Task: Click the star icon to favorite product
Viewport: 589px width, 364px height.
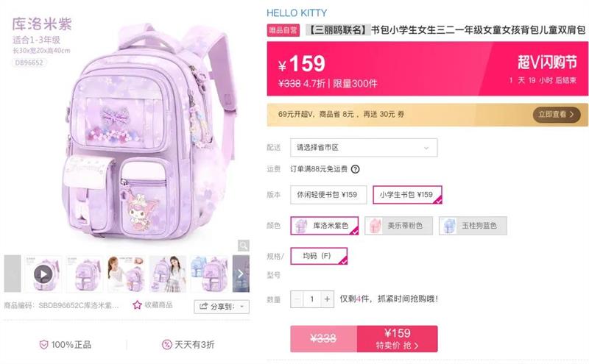Action: click(x=137, y=305)
